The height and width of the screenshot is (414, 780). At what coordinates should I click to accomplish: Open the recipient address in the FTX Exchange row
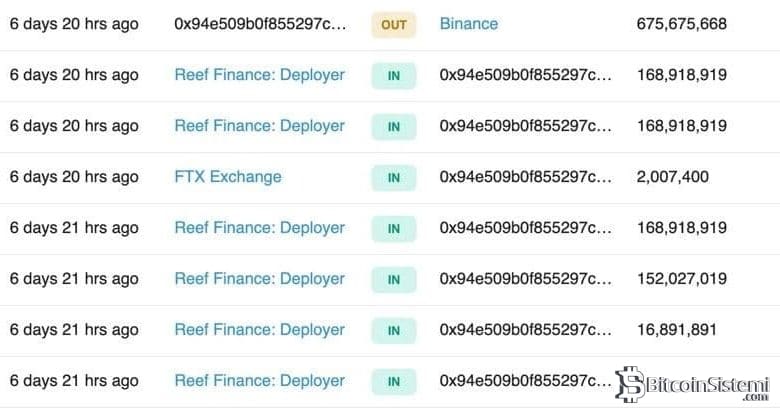525,177
